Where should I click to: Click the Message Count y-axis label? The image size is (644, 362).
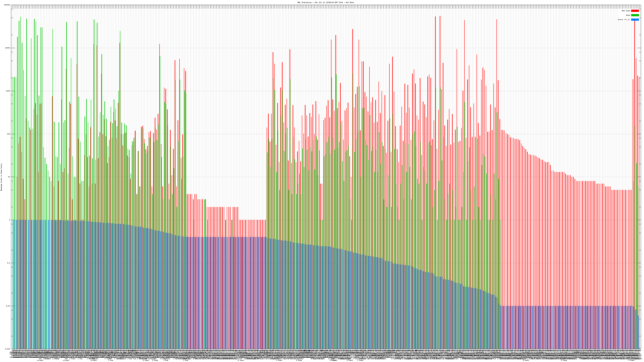pyautogui.click(x=1, y=177)
